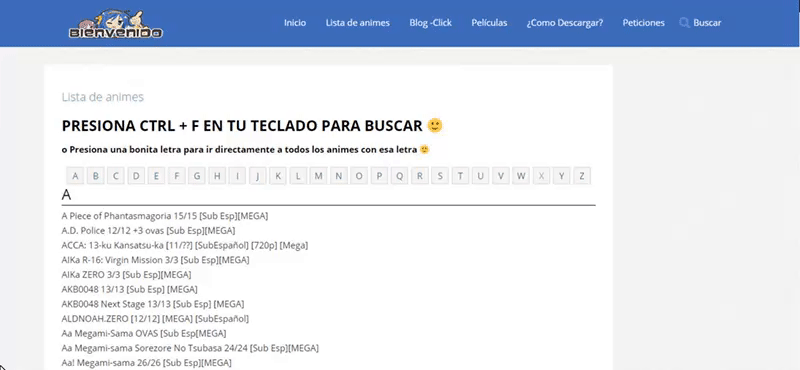Jump to letter M section
Screen dimensions: 800x370
click(318, 176)
